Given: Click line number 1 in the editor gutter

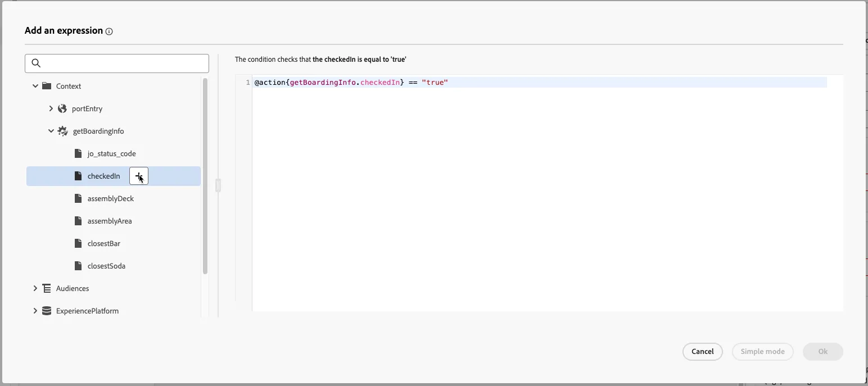Looking at the screenshot, I should [x=248, y=83].
